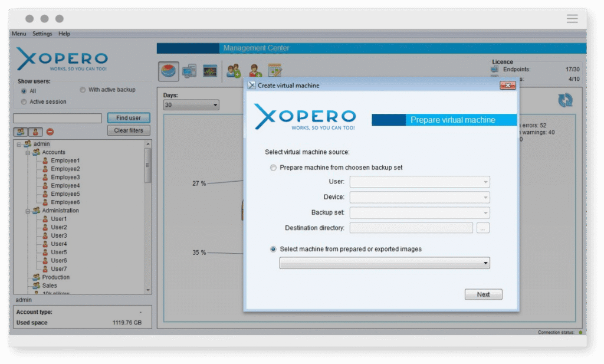604x364 pixels.
Task: Click the Used space value 1119.76 GB
Action: pos(127,323)
